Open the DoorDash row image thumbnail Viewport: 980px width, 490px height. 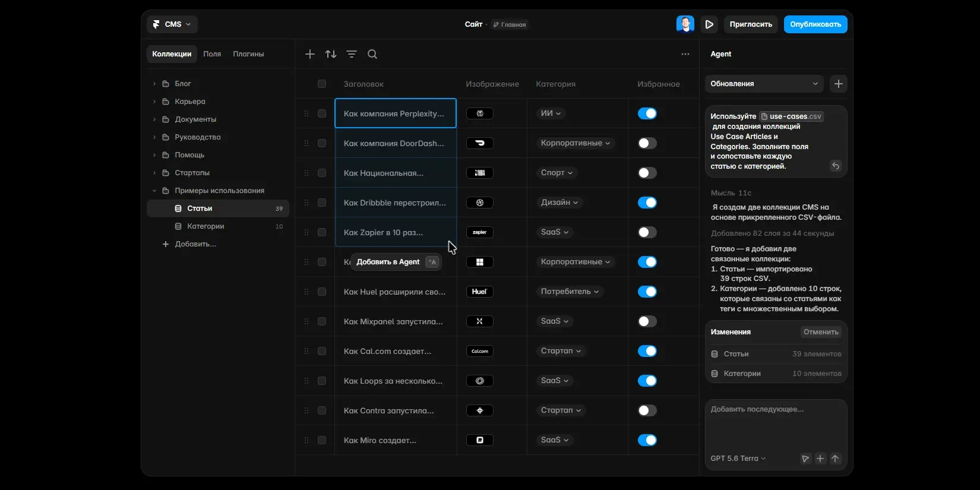coord(480,143)
